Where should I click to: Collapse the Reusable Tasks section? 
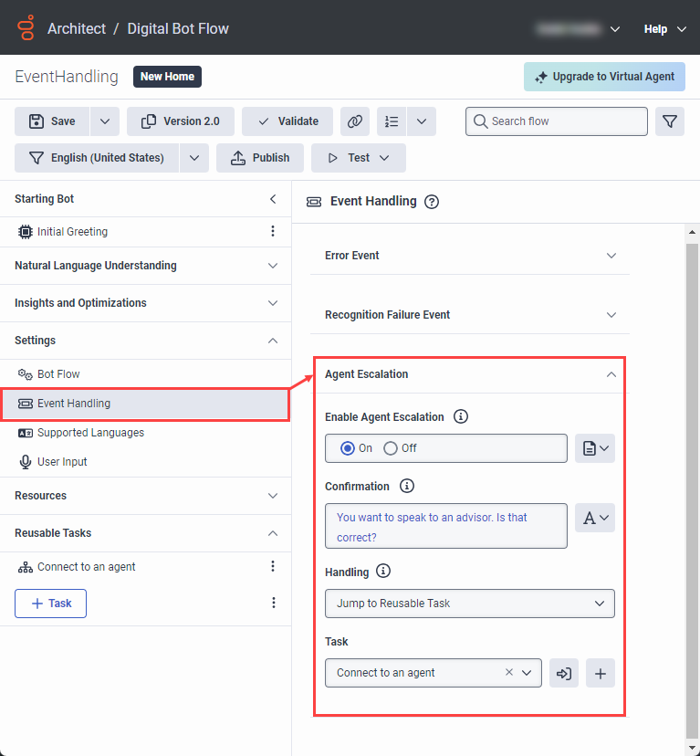[146, 533]
